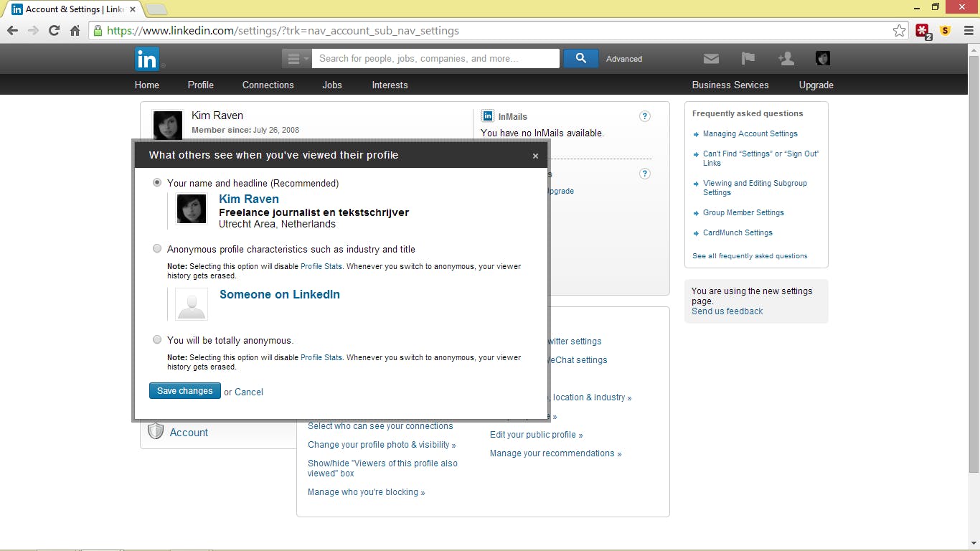Click the browser back arrow
Image resolution: width=980 pixels, height=551 pixels.
(12, 31)
